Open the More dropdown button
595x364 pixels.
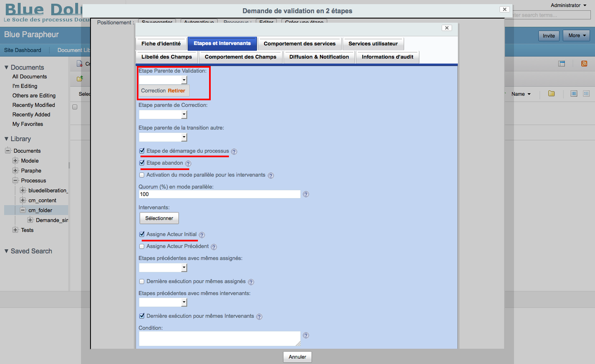pyautogui.click(x=576, y=35)
